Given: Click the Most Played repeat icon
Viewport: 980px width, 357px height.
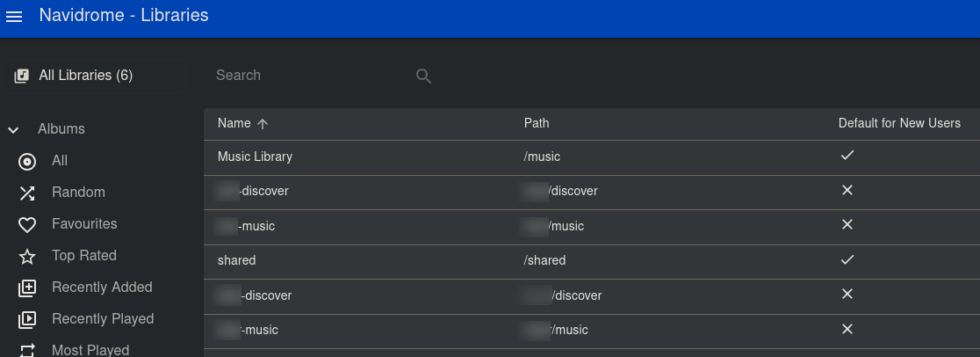Looking at the screenshot, I should pos(27,350).
